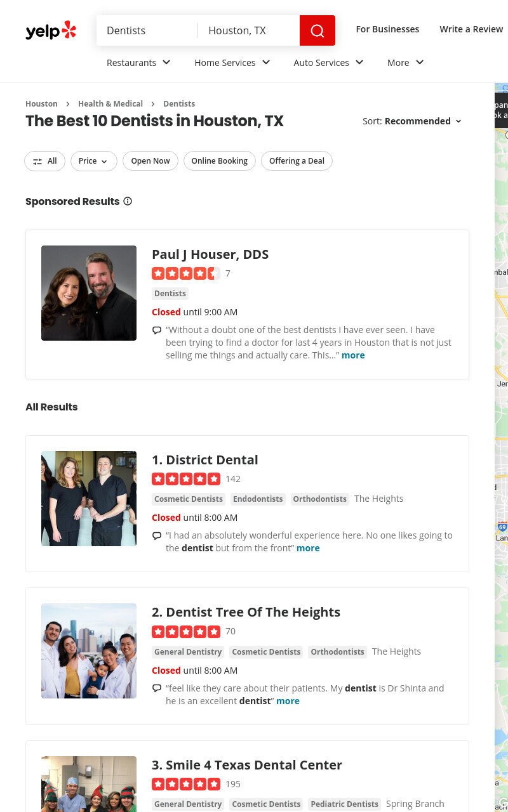Click the red search magnifier button
The height and width of the screenshot is (812, 508).
pyautogui.click(x=317, y=30)
